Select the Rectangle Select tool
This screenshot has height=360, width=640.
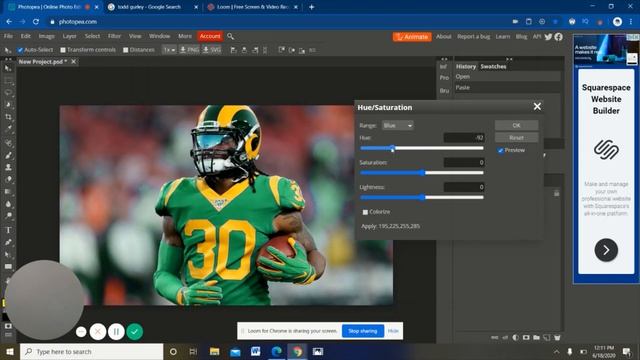click(8, 80)
